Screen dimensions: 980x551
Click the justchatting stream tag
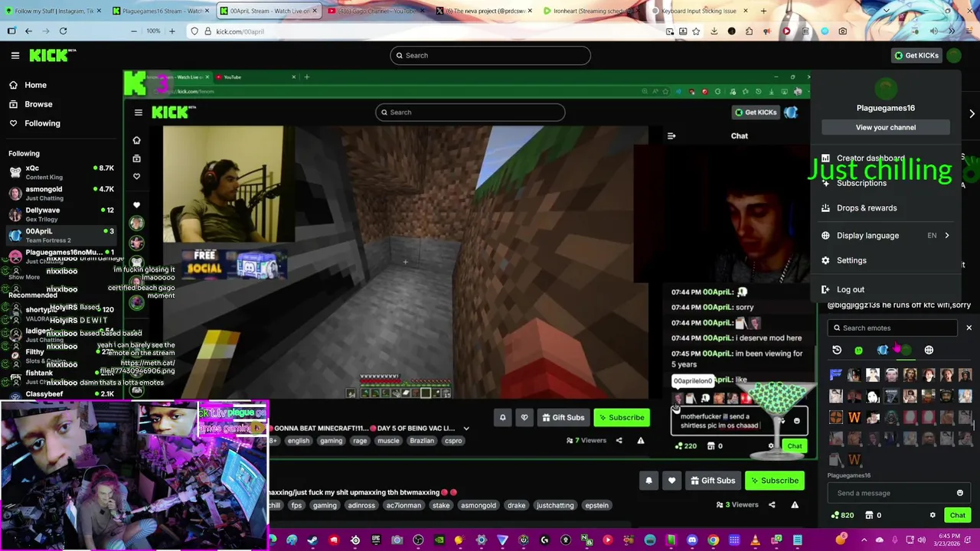(555, 505)
